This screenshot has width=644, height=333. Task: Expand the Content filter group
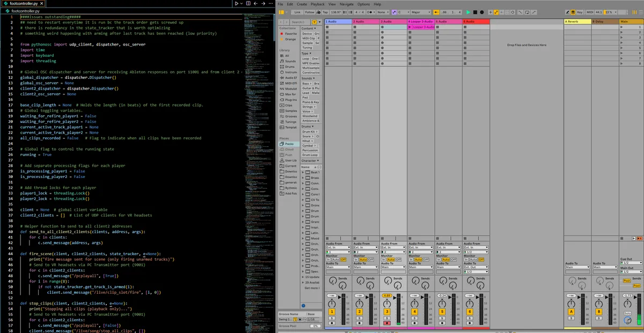click(309, 28)
